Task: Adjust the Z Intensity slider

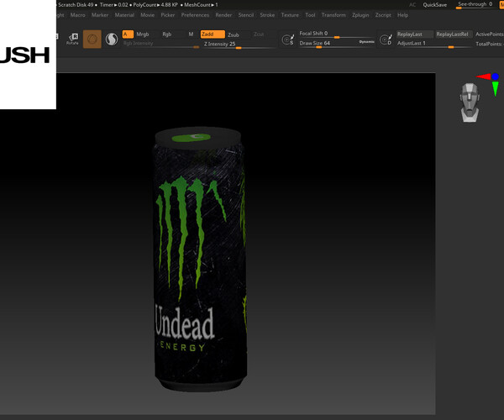Action: pyautogui.click(x=239, y=45)
